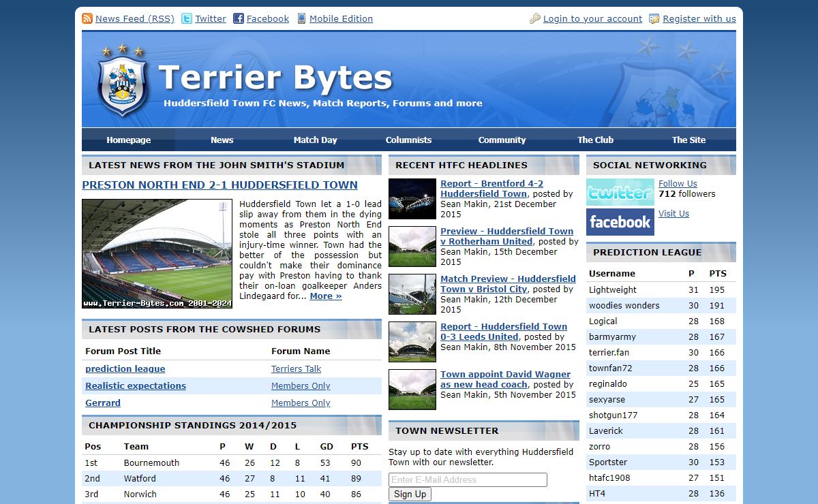Open the Mobile Edition link

pyautogui.click(x=341, y=18)
